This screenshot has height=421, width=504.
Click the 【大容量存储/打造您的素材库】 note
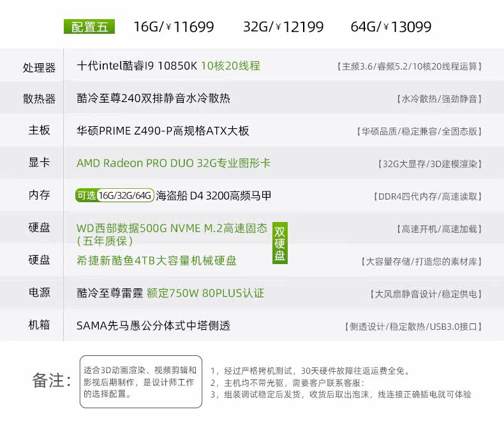(422, 262)
